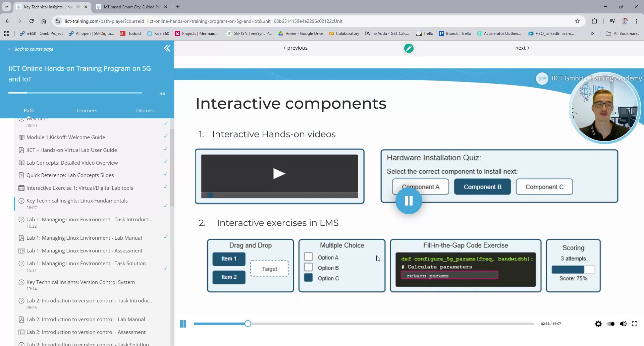This screenshot has width=644, height=346.
Task: Go back to course page
Action: 31,49
